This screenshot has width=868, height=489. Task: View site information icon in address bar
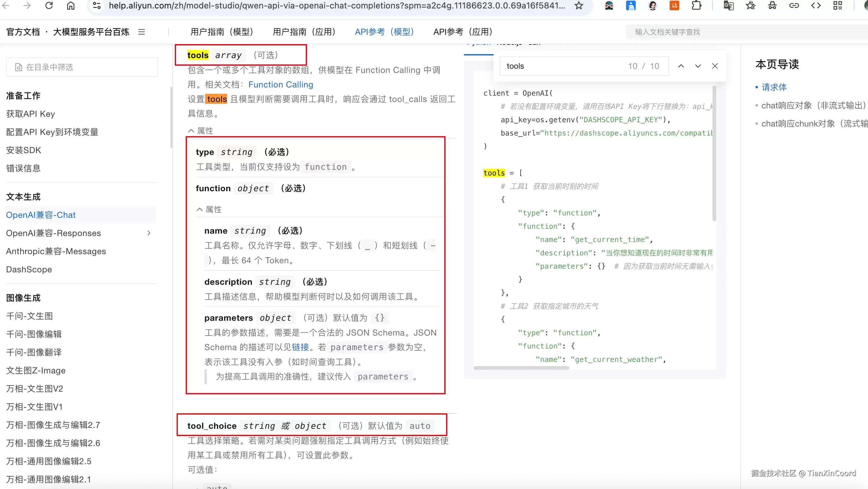pos(97,5)
